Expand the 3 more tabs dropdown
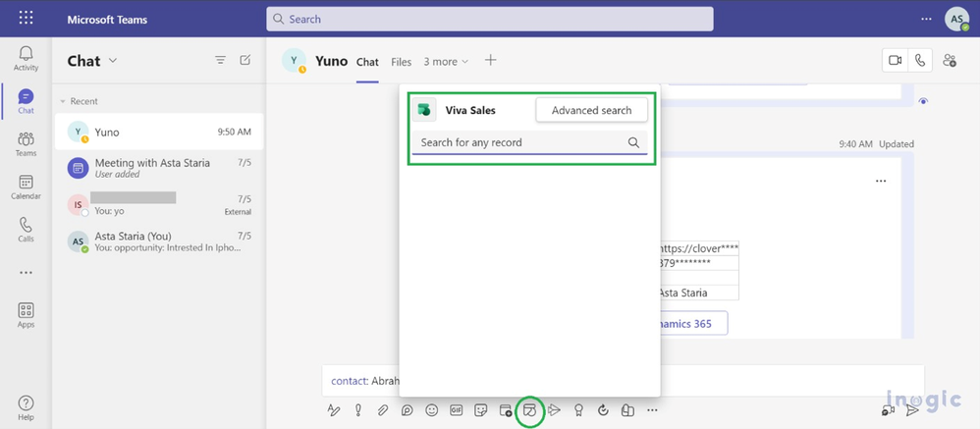 (x=446, y=62)
